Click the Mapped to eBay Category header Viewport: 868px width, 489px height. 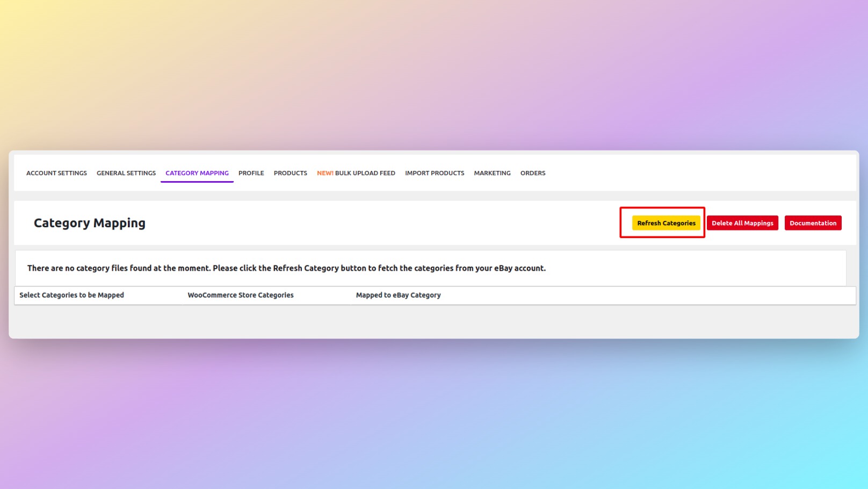398,295
